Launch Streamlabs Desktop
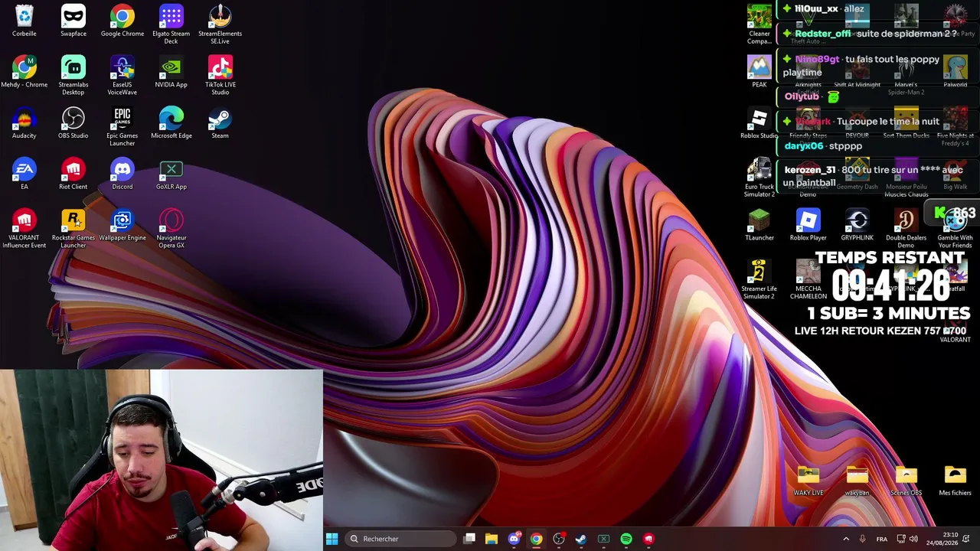 tap(73, 75)
